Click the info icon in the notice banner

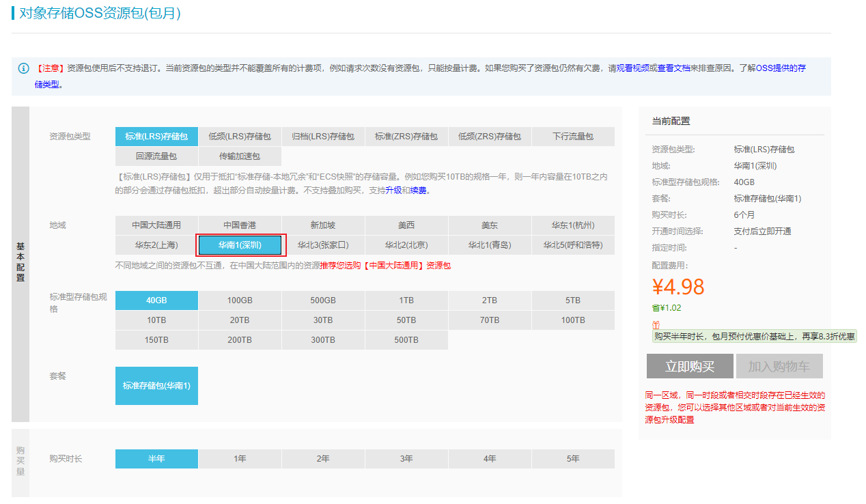pyautogui.click(x=24, y=68)
